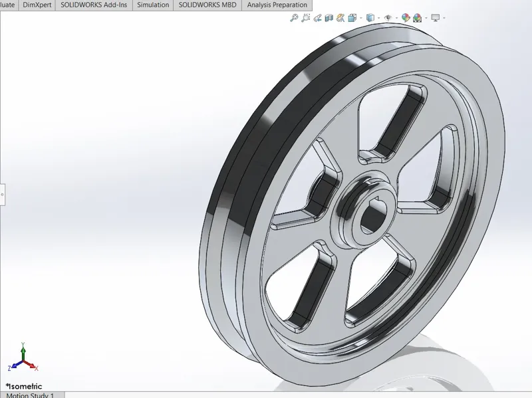Activate the Section View tool
Viewport: 532px width, 398px height.
point(329,18)
